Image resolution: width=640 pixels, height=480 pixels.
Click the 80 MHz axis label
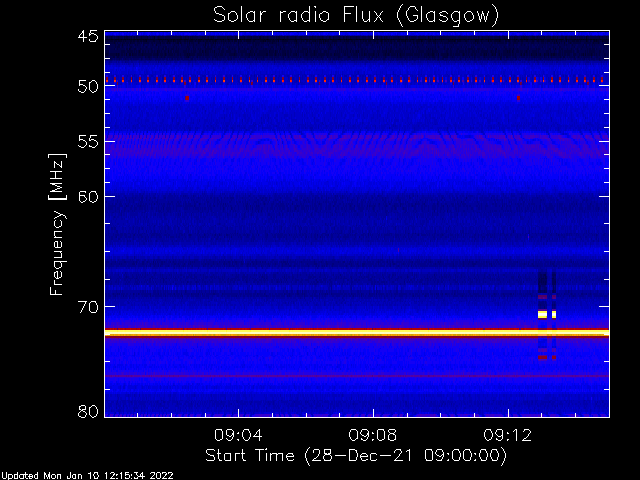(88, 411)
